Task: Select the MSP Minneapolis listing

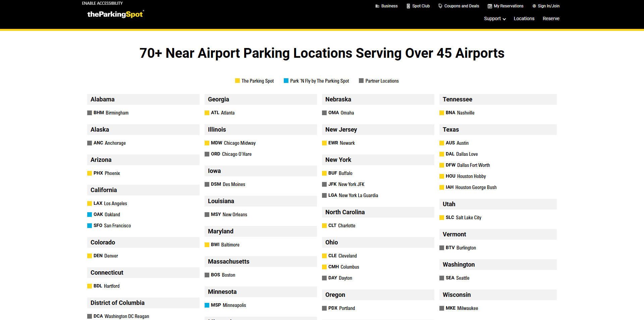Action: pyautogui.click(x=228, y=305)
